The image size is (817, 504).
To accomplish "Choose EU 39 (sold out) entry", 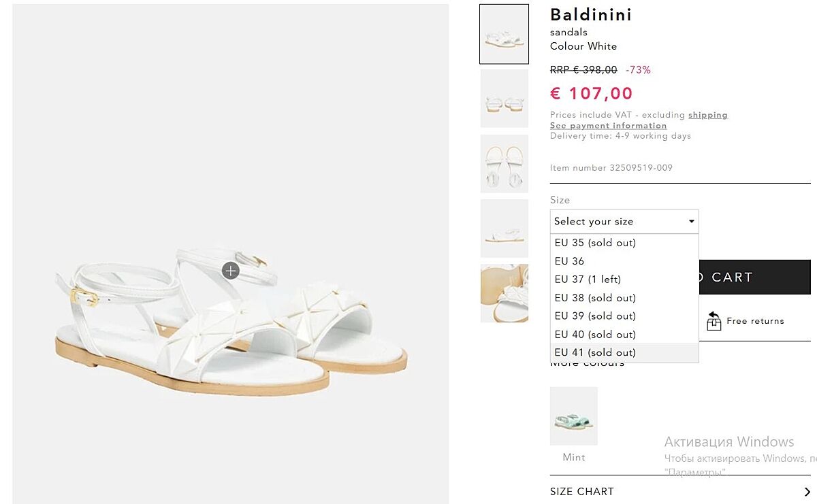I will pyautogui.click(x=595, y=316).
